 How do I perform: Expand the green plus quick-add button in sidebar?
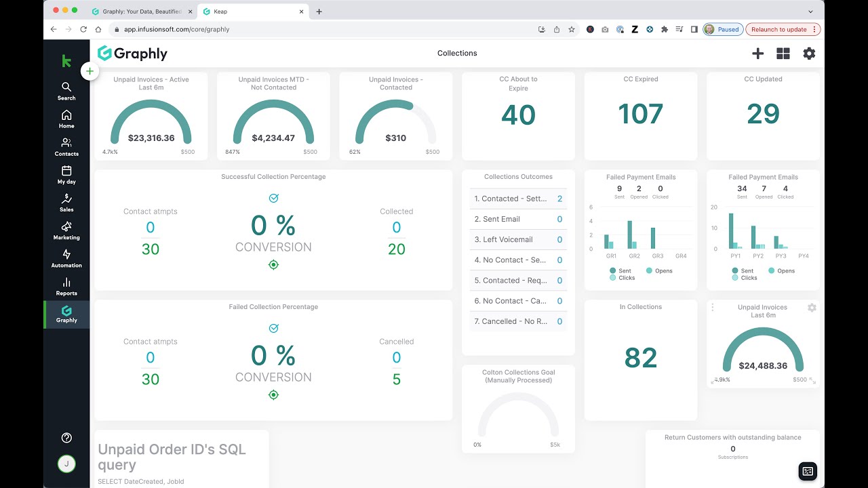click(x=90, y=71)
